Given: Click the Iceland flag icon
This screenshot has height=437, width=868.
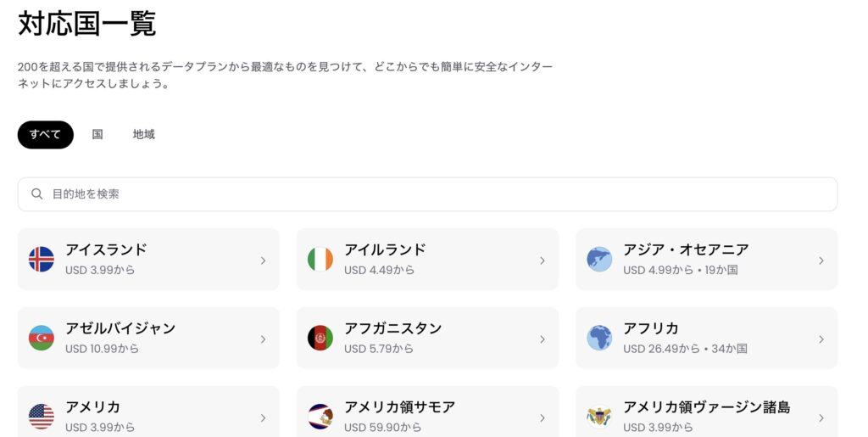Looking at the screenshot, I should 42,259.
